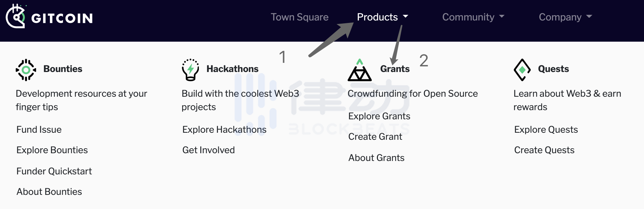The image size is (644, 209).
Task: Open Funder Quickstart link
Action: [54, 171]
